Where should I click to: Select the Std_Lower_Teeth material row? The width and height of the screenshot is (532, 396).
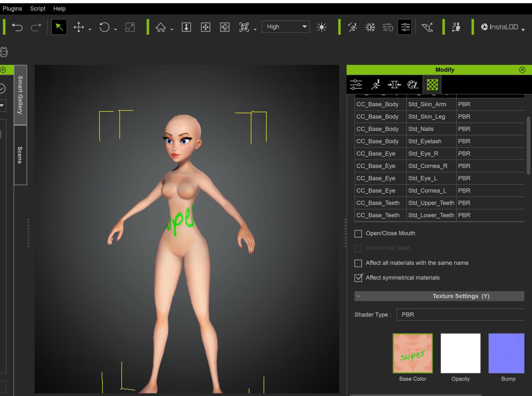click(439, 215)
